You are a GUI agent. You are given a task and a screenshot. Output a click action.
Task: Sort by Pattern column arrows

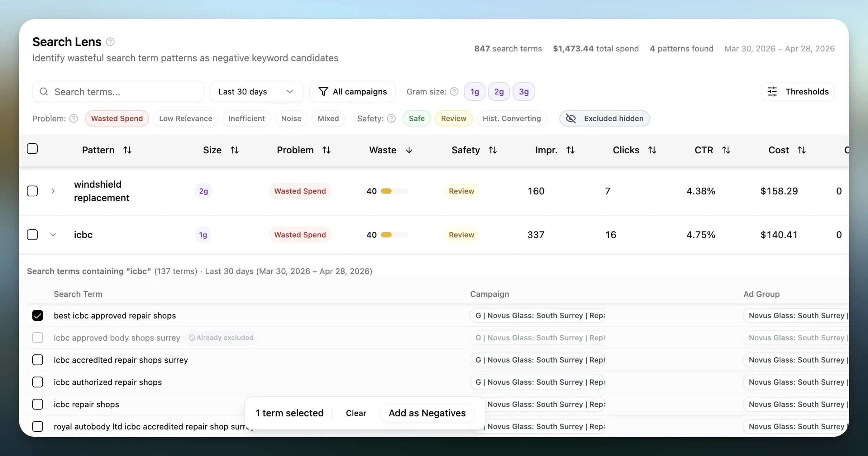[127, 150]
